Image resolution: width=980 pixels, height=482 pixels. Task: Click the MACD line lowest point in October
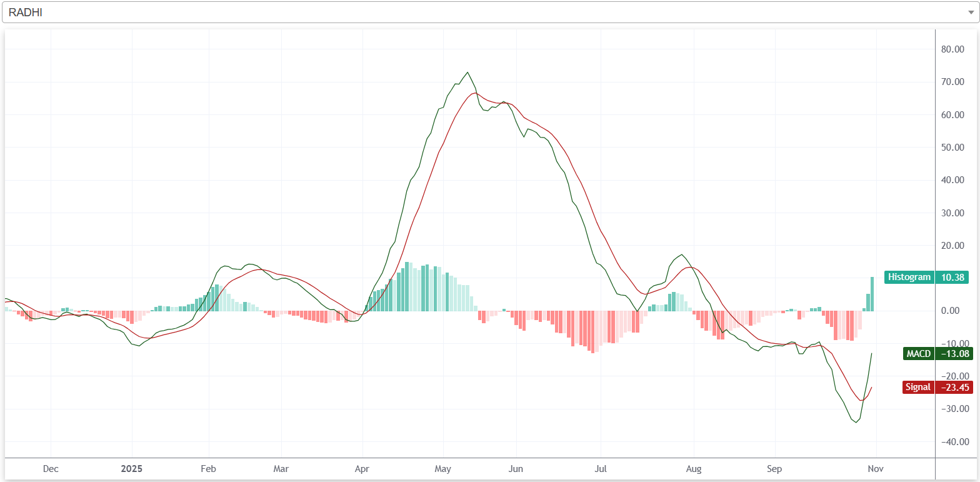pos(856,422)
